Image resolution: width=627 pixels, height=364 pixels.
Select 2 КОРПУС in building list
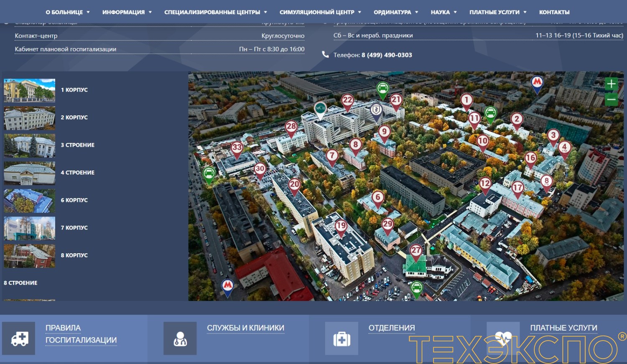74,117
